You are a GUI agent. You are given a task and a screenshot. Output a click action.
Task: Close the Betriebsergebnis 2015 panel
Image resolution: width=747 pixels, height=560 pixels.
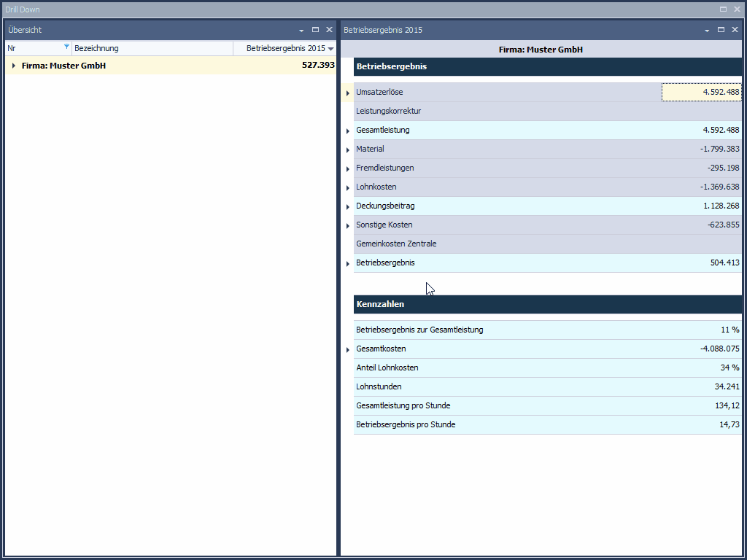tap(735, 30)
